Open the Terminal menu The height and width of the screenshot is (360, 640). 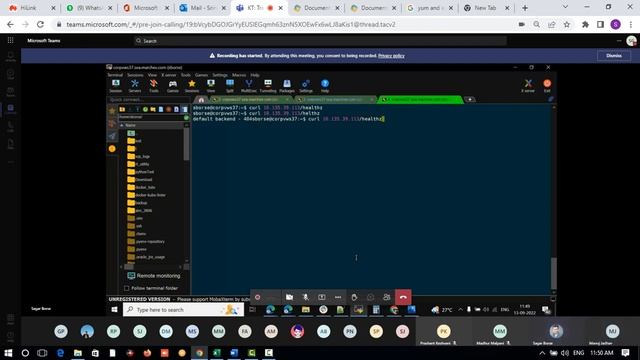pos(115,75)
